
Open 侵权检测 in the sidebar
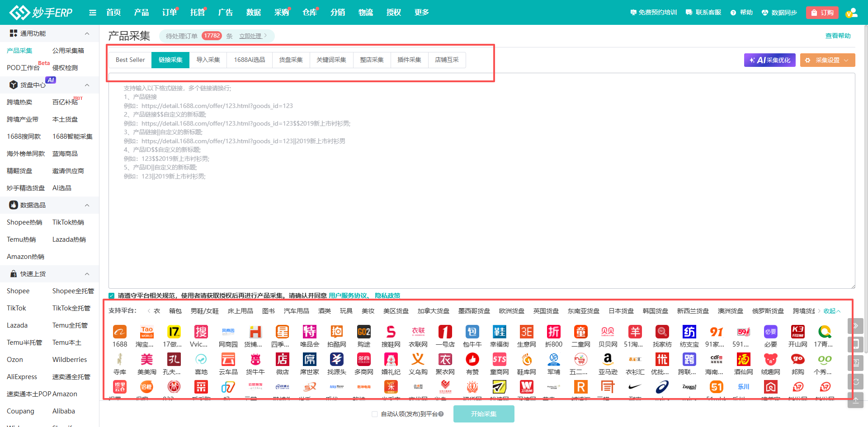(65, 68)
